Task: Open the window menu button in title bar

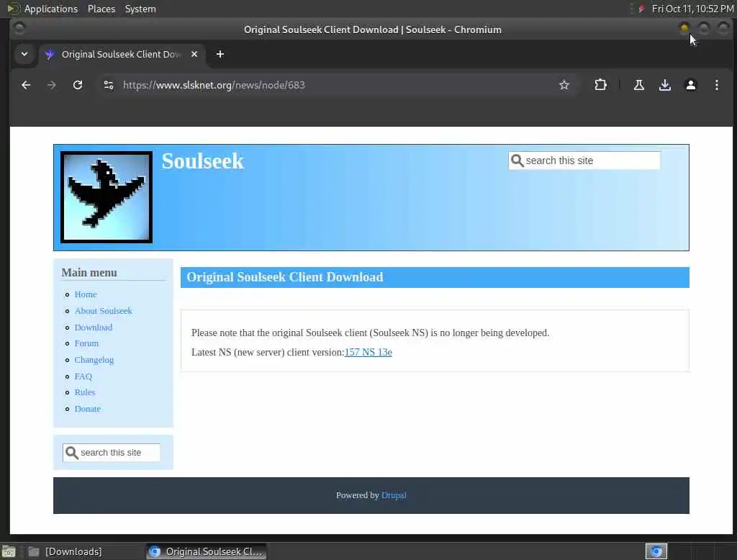Action: tap(19, 29)
